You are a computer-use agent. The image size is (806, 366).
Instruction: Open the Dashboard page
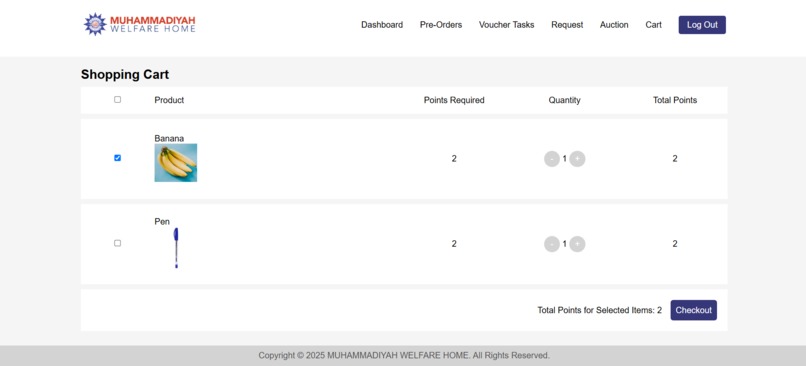(382, 25)
